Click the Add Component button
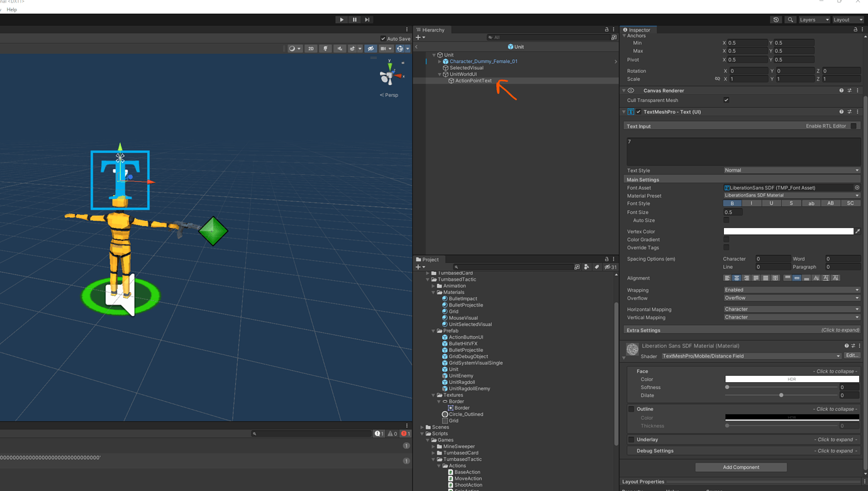Screen dimensions: 868x491 pos(740,467)
